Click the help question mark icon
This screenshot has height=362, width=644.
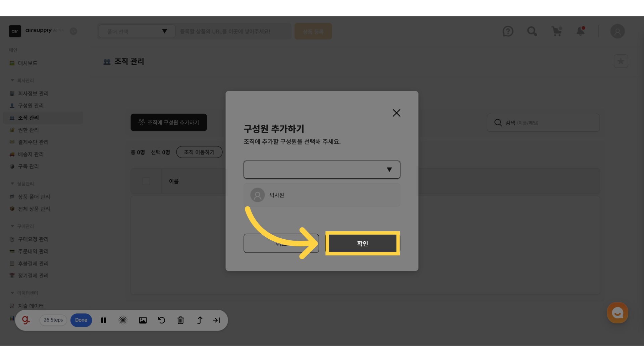click(x=508, y=32)
